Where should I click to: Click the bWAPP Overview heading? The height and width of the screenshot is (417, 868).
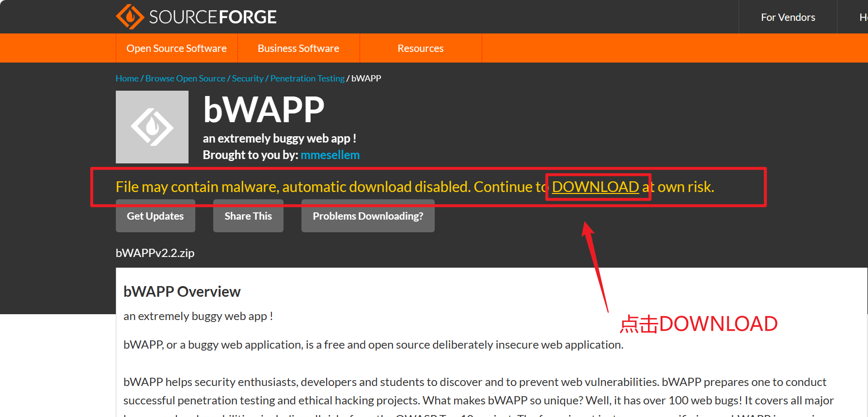182,292
